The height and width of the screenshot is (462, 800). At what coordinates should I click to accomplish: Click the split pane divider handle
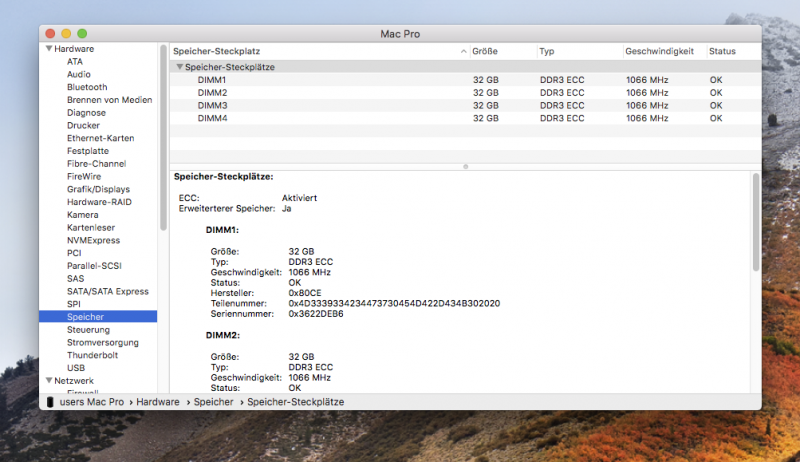(x=464, y=166)
